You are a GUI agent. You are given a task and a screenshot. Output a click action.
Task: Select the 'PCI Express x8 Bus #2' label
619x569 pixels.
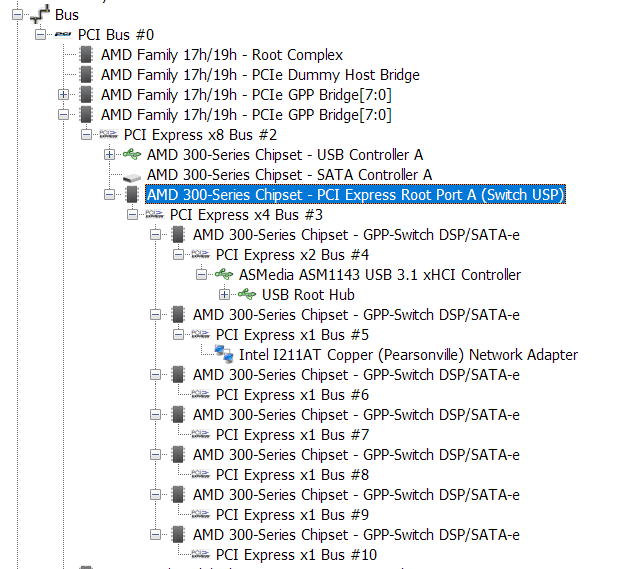coord(200,135)
